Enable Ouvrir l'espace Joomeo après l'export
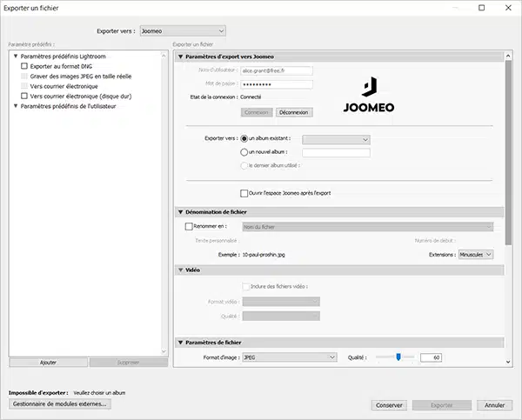The height and width of the screenshot is (420, 522). [x=244, y=193]
